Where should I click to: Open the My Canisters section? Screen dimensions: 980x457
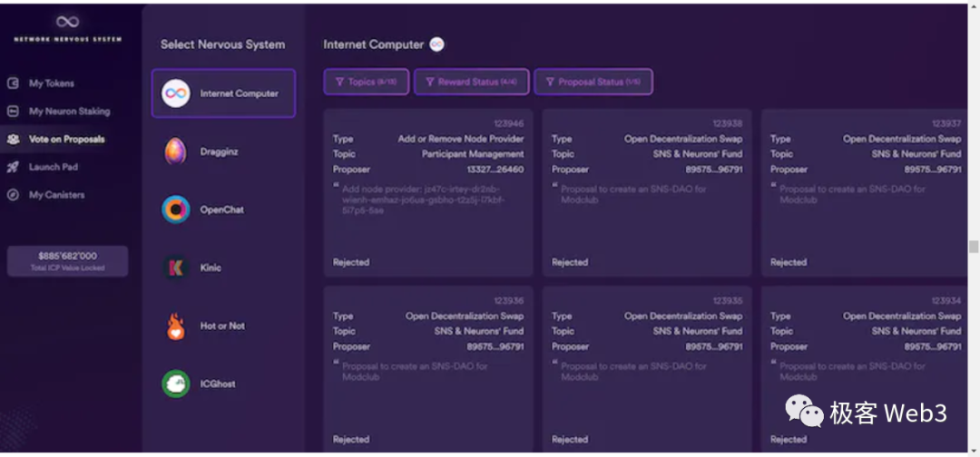click(56, 195)
